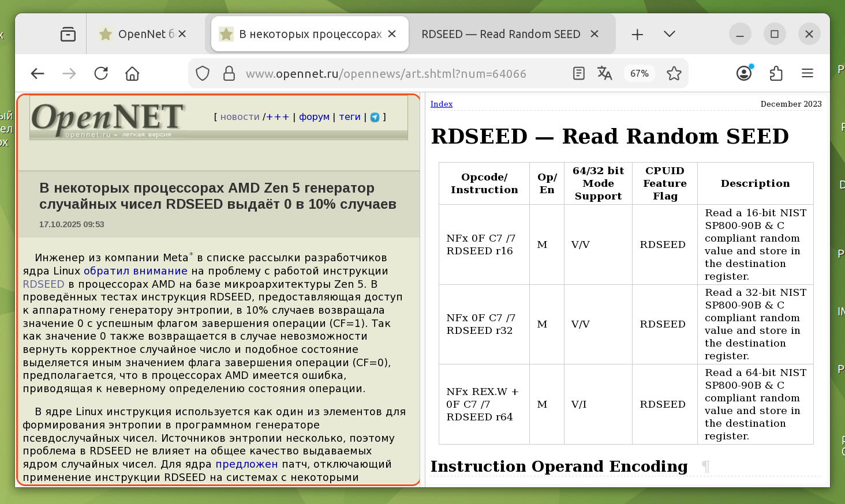This screenshot has width=845, height=504.
Task: Go forward to the next page
Action: point(69,74)
